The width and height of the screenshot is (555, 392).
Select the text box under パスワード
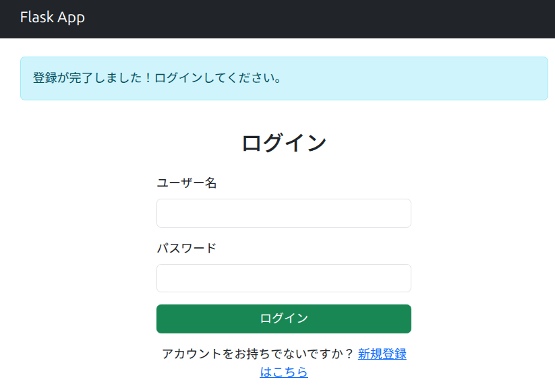[283, 278]
